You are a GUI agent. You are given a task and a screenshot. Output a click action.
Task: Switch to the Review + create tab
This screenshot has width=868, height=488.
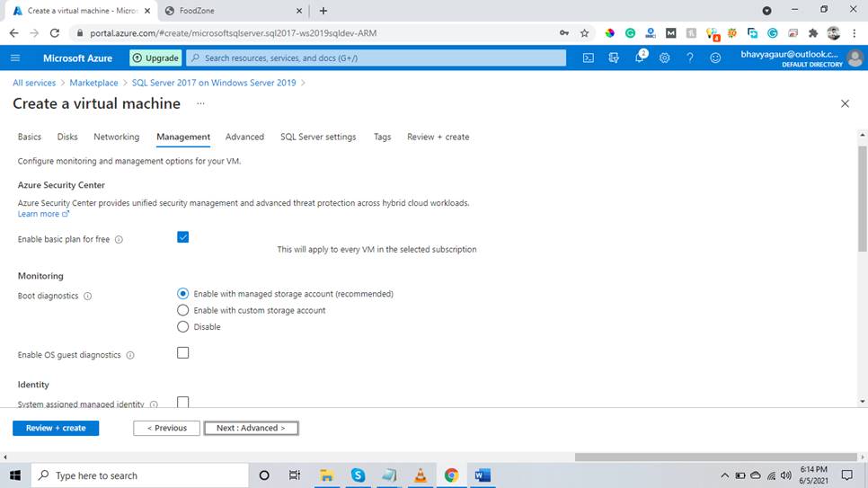click(x=438, y=137)
